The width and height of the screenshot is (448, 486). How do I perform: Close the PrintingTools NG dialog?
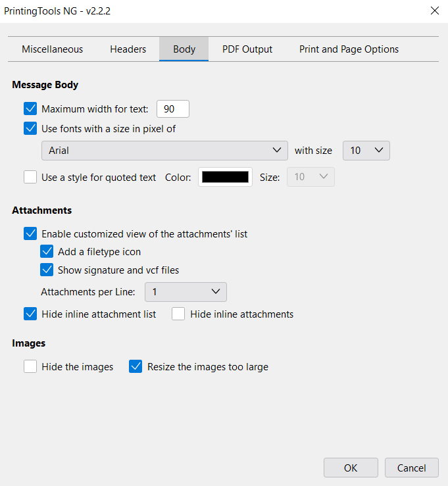click(x=435, y=11)
